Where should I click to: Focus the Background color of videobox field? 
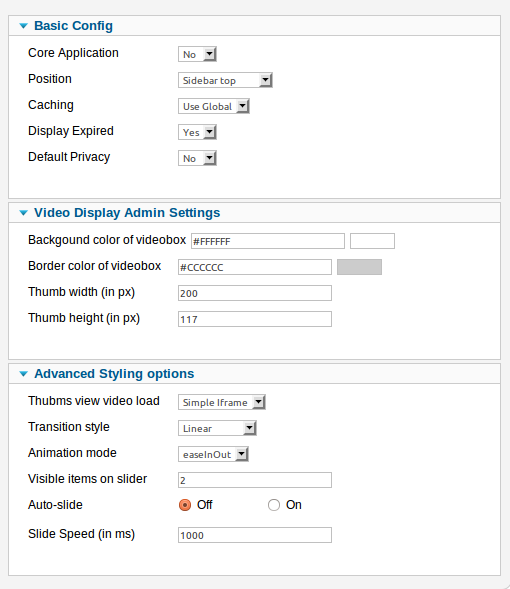268,241
